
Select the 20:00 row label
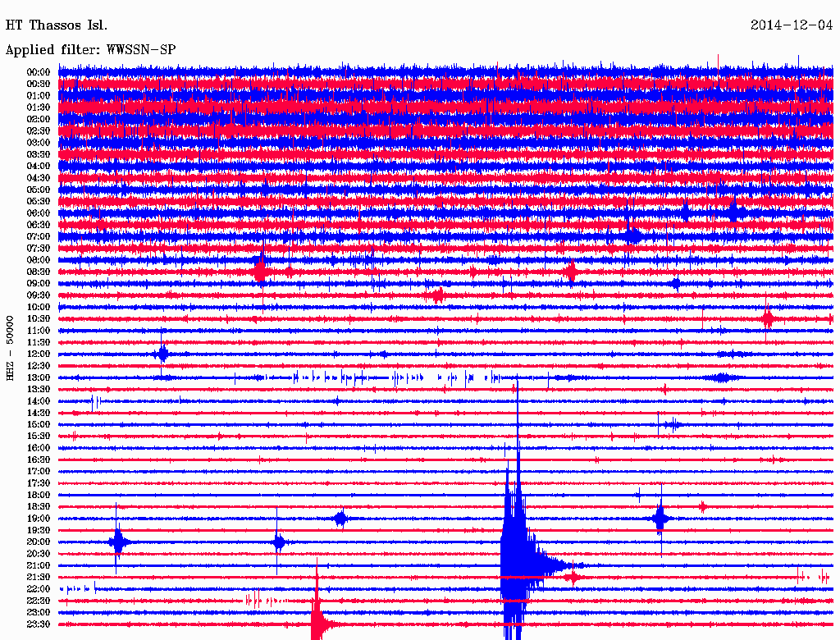[39, 542]
